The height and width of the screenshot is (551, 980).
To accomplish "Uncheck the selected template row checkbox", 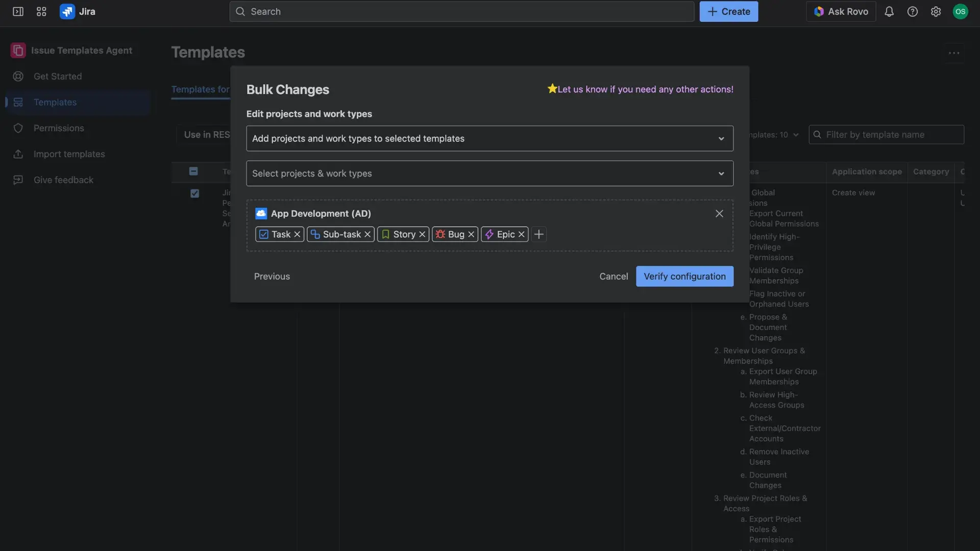I will [x=194, y=193].
